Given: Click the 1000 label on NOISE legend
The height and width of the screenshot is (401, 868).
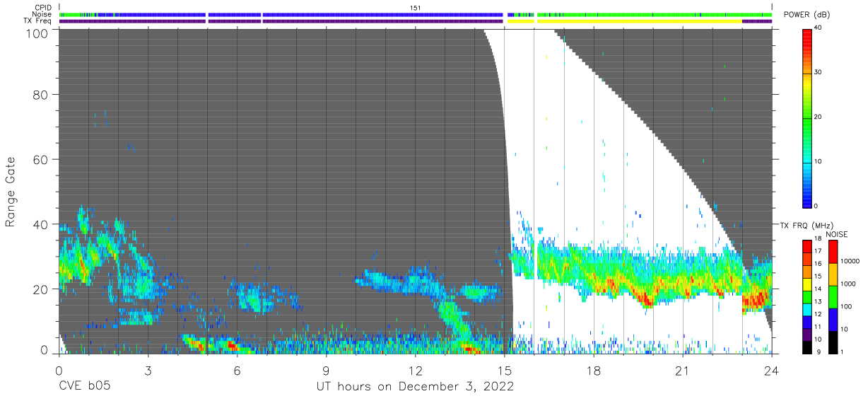Looking at the screenshot, I should coord(847,284).
